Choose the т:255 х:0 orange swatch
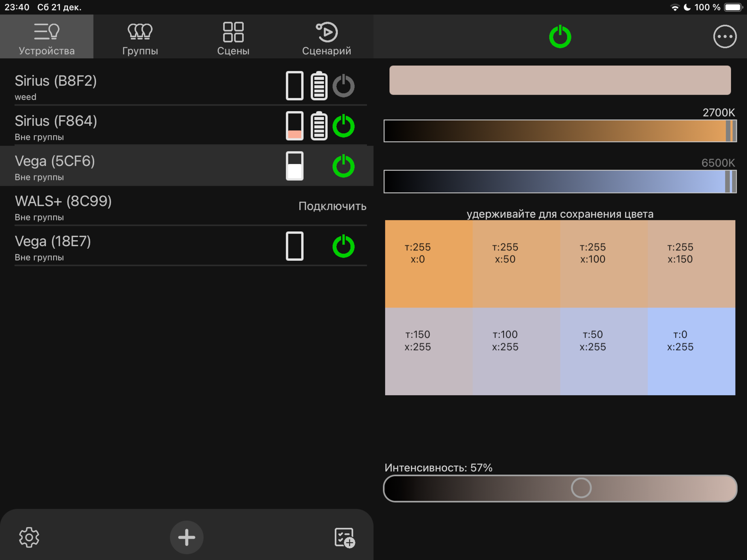The width and height of the screenshot is (747, 560). 428,264
